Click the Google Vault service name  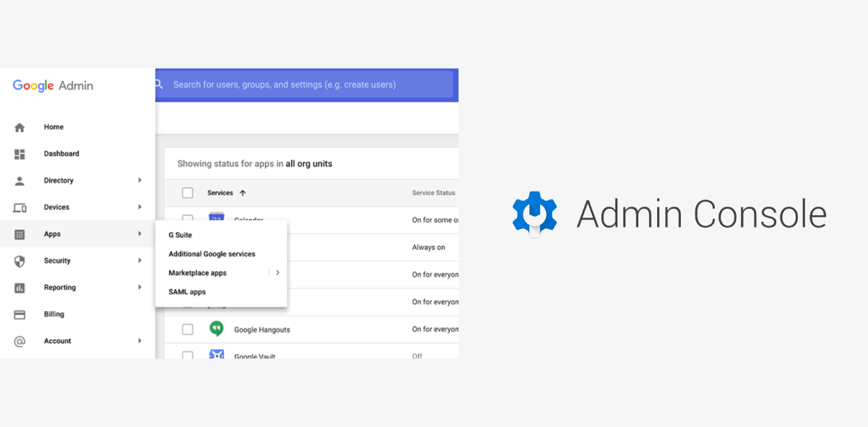255,356
